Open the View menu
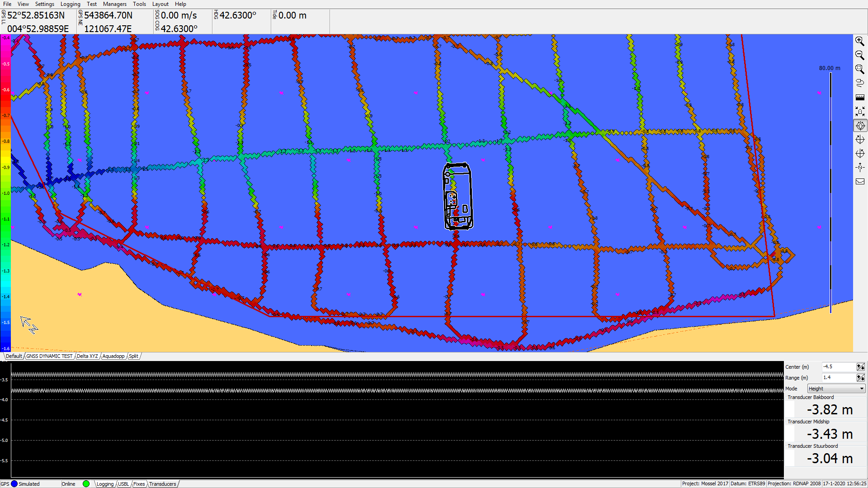 23,4
